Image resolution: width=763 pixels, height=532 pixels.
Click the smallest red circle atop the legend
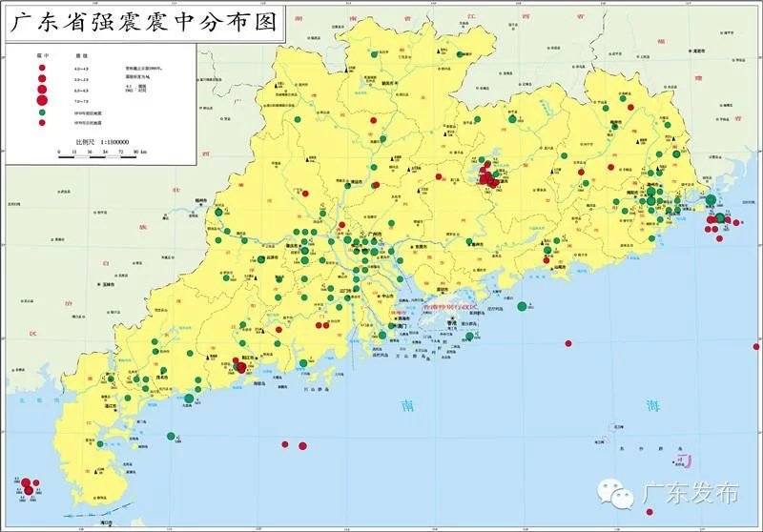pyautogui.click(x=42, y=68)
